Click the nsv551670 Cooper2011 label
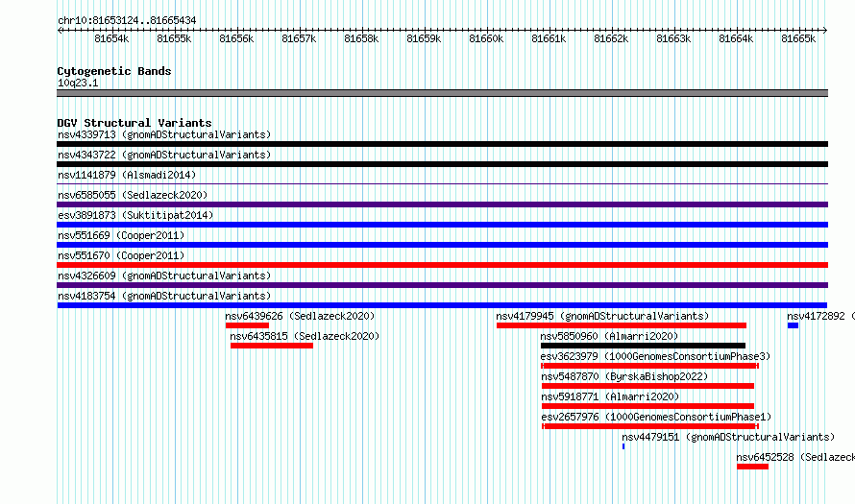Viewport: 855px width, 504px height. point(121,255)
